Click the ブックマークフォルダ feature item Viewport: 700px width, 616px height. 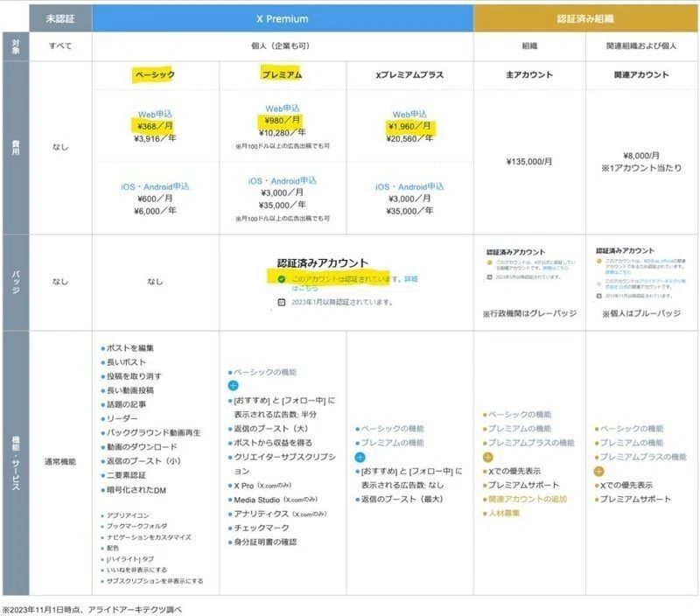[x=137, y=526]
